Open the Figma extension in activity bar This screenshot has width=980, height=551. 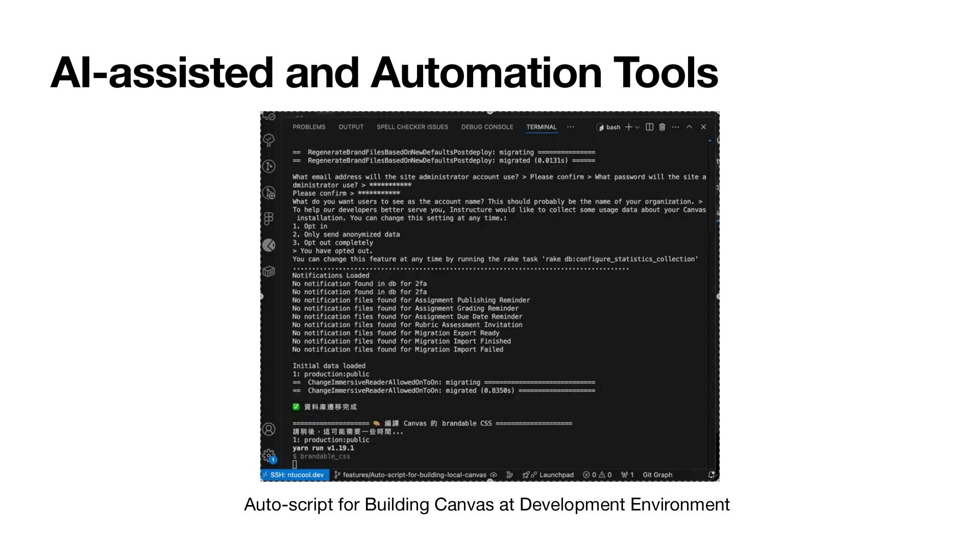tap(269, 219)
